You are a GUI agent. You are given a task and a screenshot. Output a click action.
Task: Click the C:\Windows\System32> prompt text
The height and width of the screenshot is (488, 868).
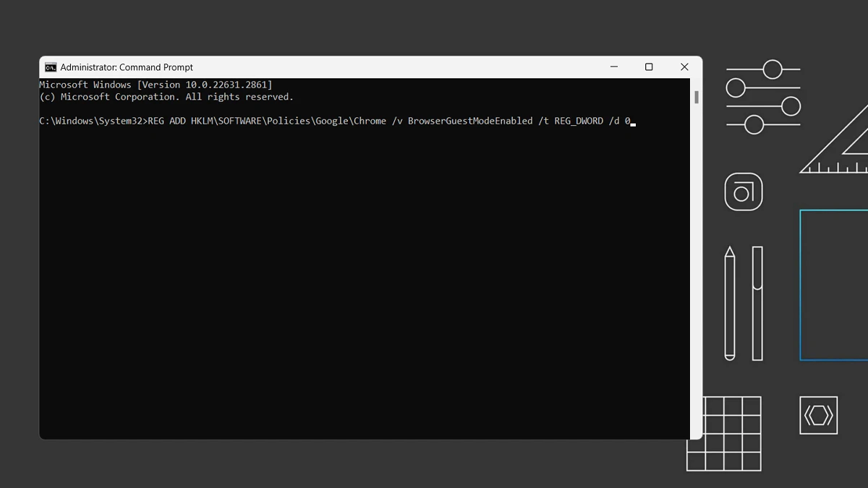93,121
